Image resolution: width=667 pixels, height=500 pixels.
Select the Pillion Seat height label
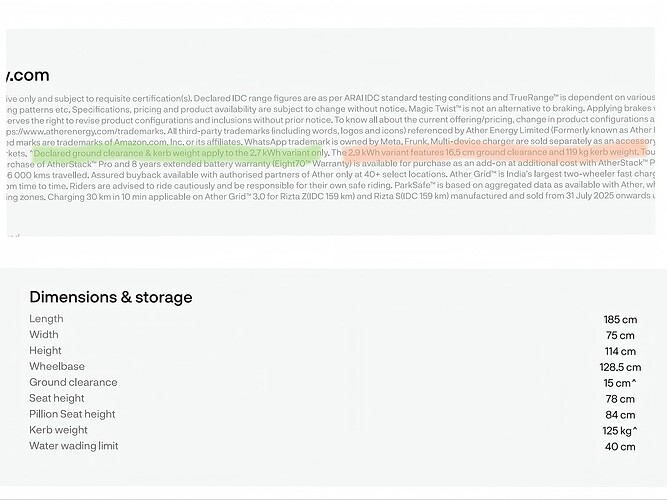[72, 414]
